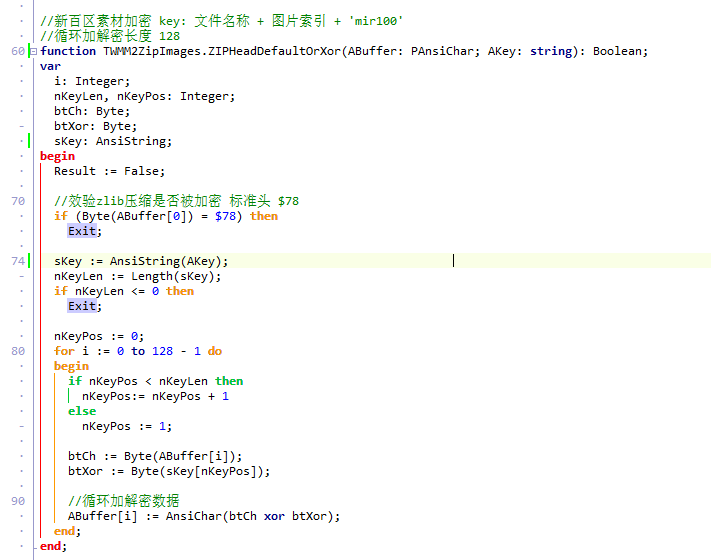The image size is (711, 560).
Task: Click the number 128 in for loop
Action: click(x=162, y=351)
